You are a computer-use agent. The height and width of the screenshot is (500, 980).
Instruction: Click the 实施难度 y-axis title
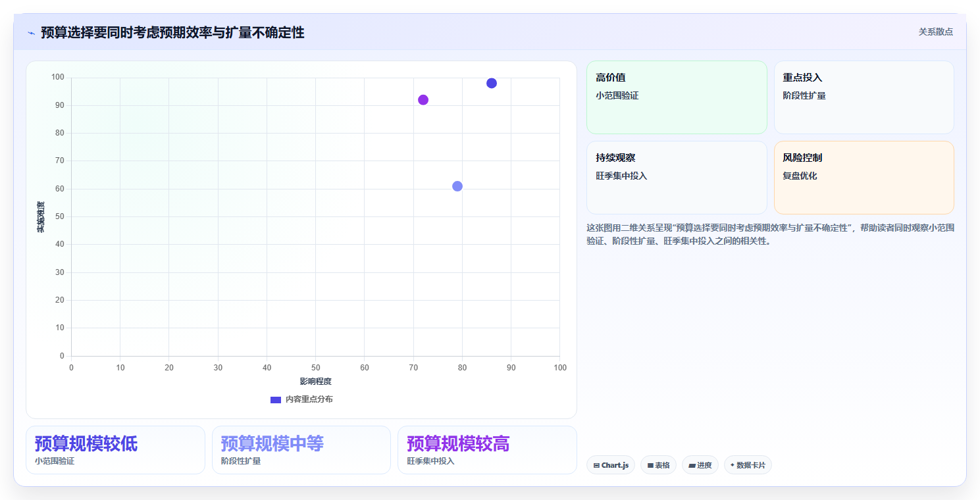pyautogui.click(x=41, y=217)
